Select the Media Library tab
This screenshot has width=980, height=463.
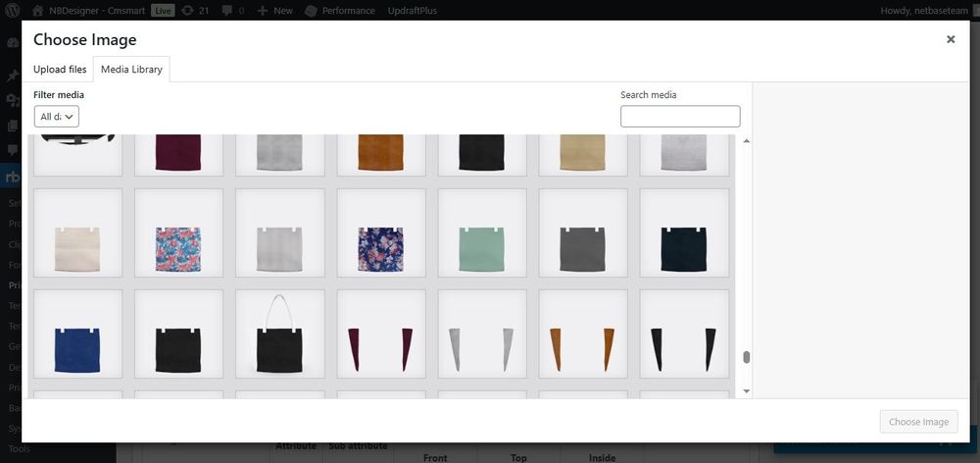point(131,70)
